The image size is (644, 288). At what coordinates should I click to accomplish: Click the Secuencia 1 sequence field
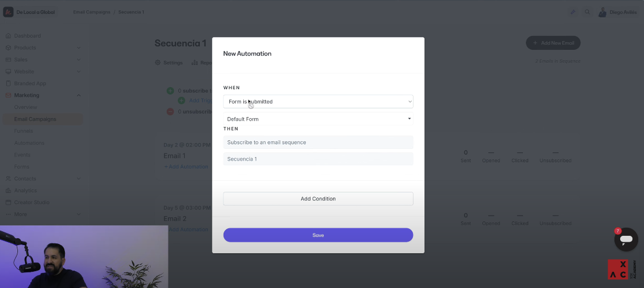tap(318, 159)
